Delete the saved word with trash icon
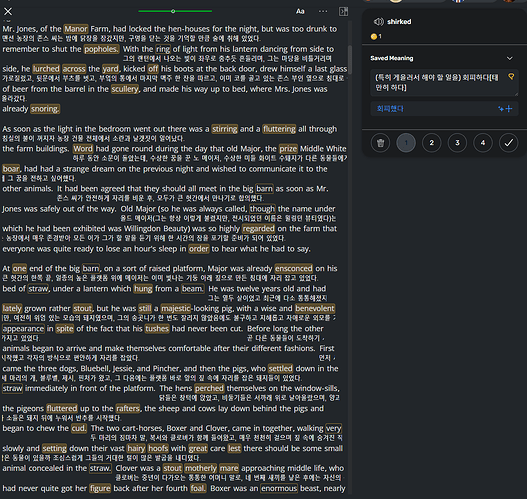The width and height of the screenshot is (527, 499). point(380,143)
